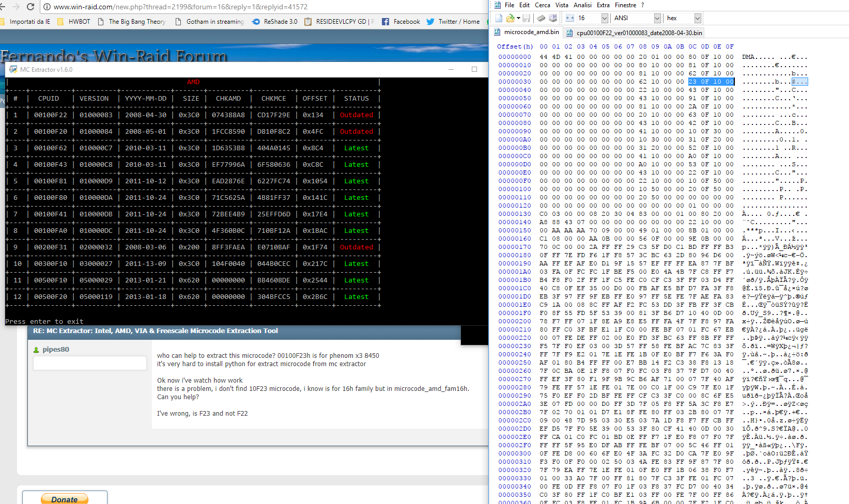
Task: Open the ? help menu
Action: tap(642, 5)
